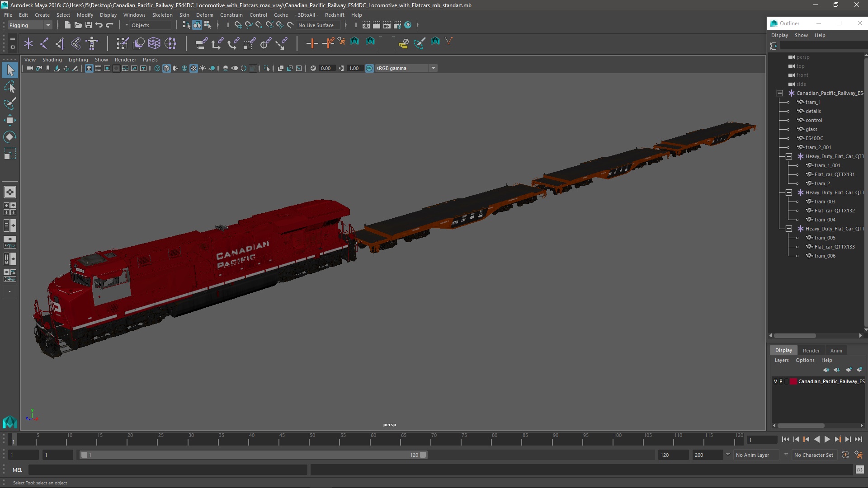Open the viewport Shading menu
This screenshot has height=488, width=868.
pyautogui.click(x=52, y=60)
